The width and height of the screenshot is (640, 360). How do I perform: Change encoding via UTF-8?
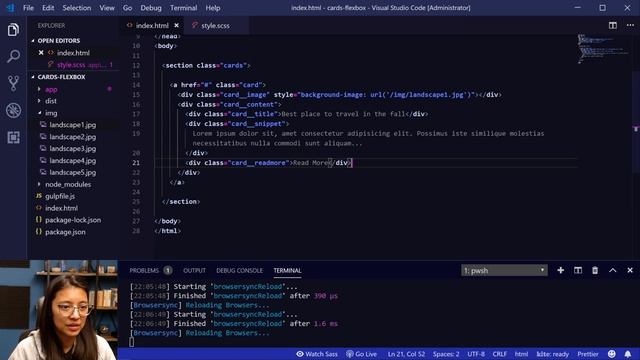[476, 354]
